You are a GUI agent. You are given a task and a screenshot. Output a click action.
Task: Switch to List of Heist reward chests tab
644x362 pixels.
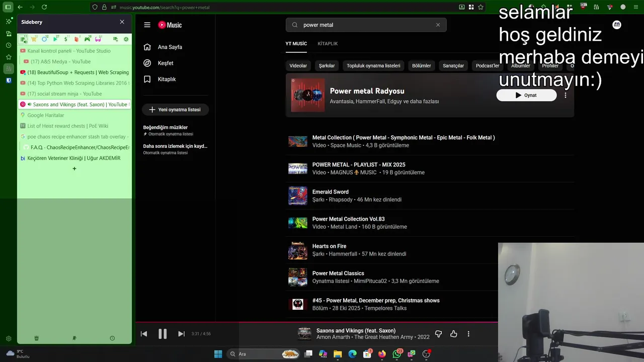pos(74,126)
